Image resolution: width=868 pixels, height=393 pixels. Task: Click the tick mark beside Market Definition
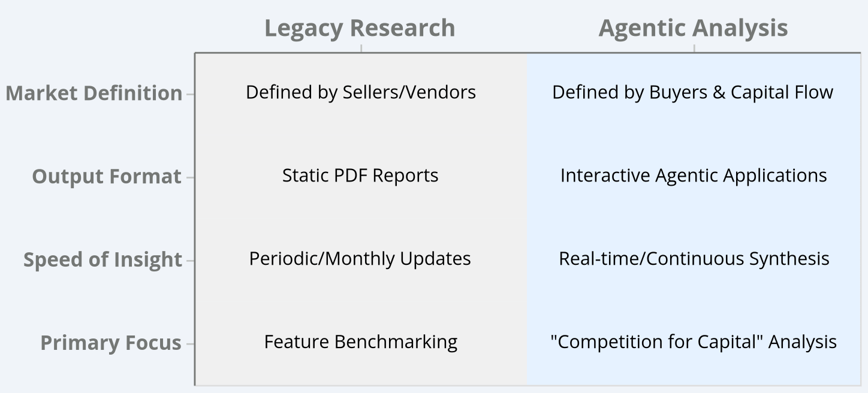pyautogui.click(x=190, y=94)
